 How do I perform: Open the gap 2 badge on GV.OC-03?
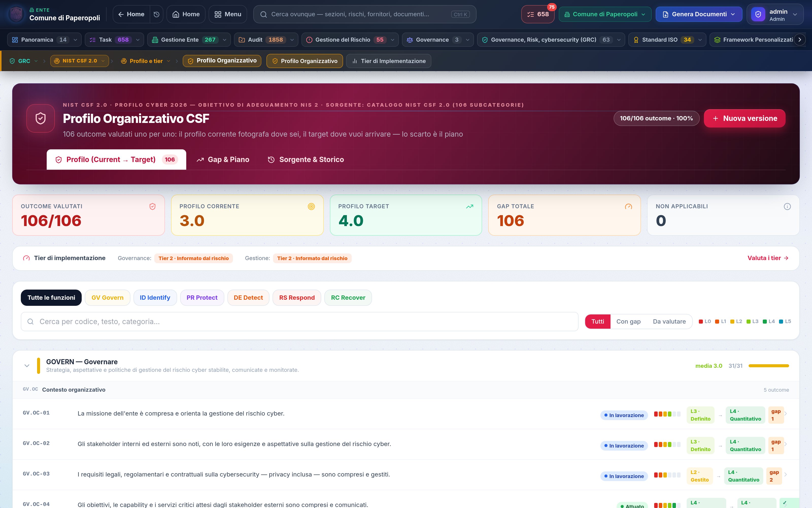(x=774, y=476)
